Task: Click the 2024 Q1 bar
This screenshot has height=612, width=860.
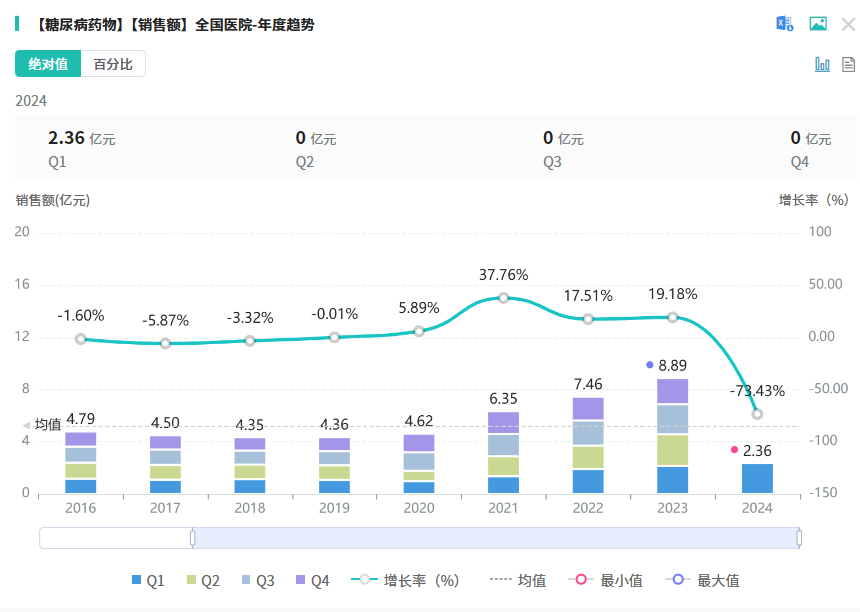Action: (757, 478)
